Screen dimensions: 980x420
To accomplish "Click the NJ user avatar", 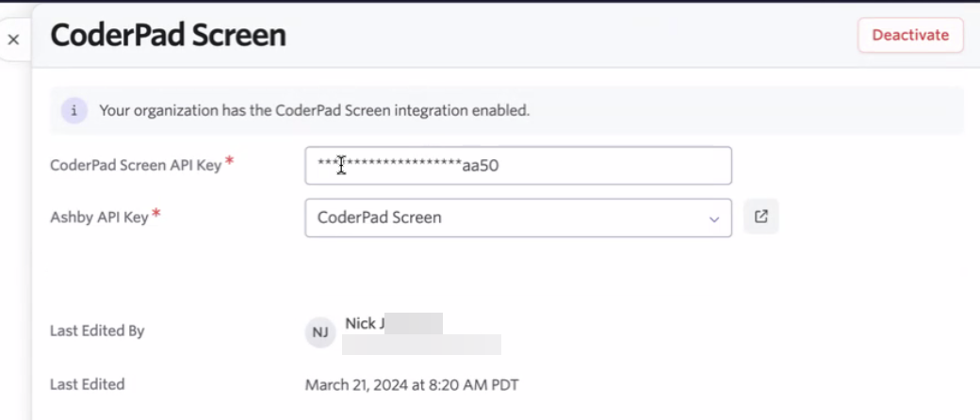I will (x=320, y=331).
